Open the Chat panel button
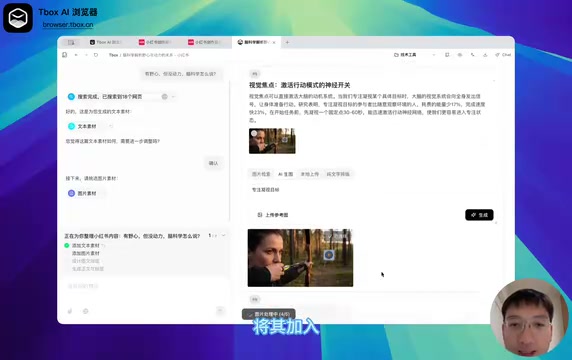The width and height of the screenshot is (572, 360). 503,55
